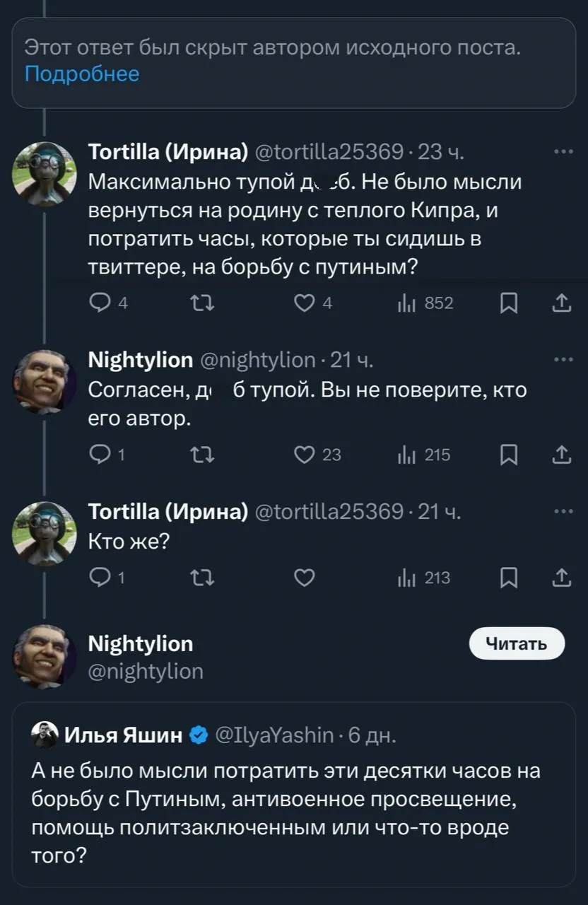The image size is (588, 905).
Task: Open more options on 'Кто же?' tweet
Action: (563, 511)
